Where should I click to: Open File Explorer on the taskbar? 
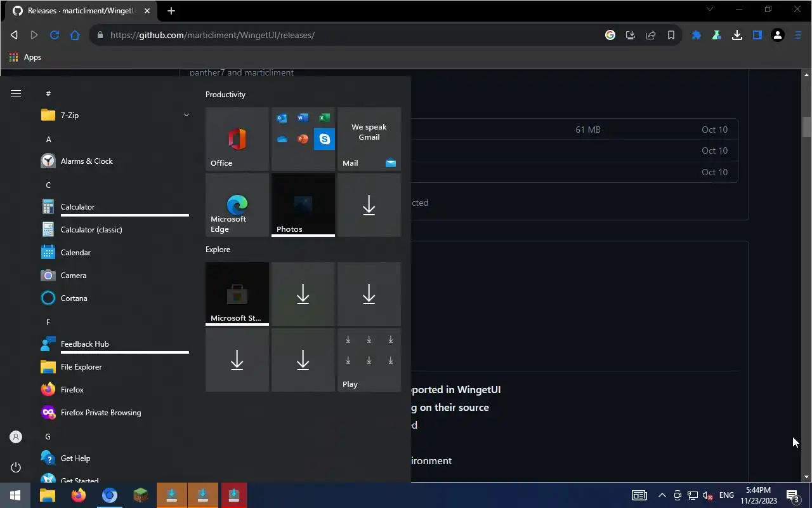48,495
